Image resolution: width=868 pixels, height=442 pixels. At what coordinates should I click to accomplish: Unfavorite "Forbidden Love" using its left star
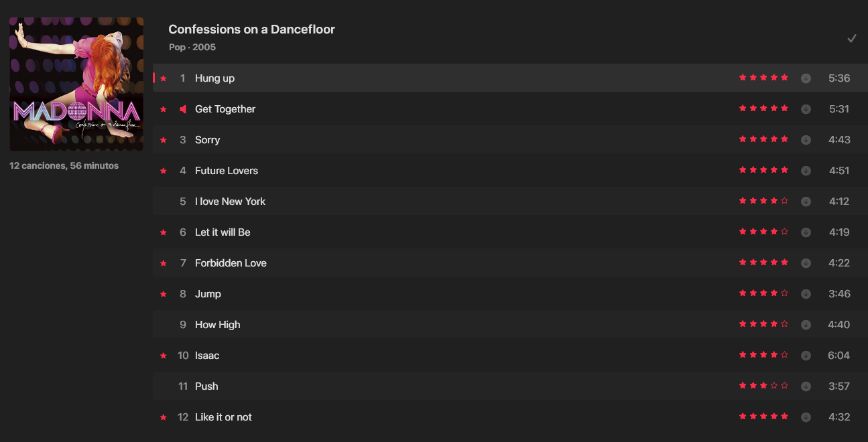pos(164,263)
